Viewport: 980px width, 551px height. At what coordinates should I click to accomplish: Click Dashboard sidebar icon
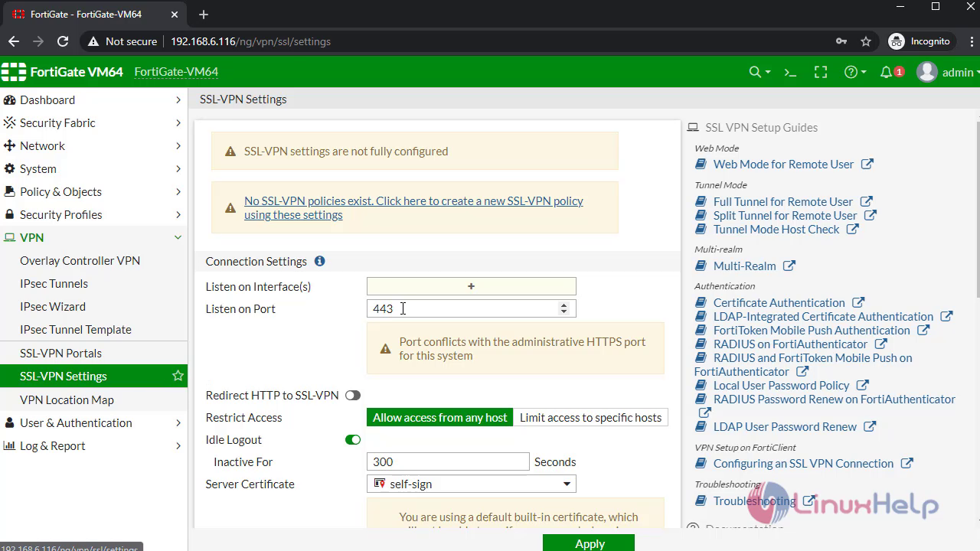[x=10, y=99]
